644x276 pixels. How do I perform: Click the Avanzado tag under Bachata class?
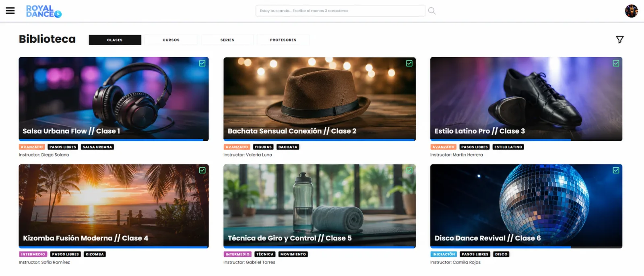point(237,147)
